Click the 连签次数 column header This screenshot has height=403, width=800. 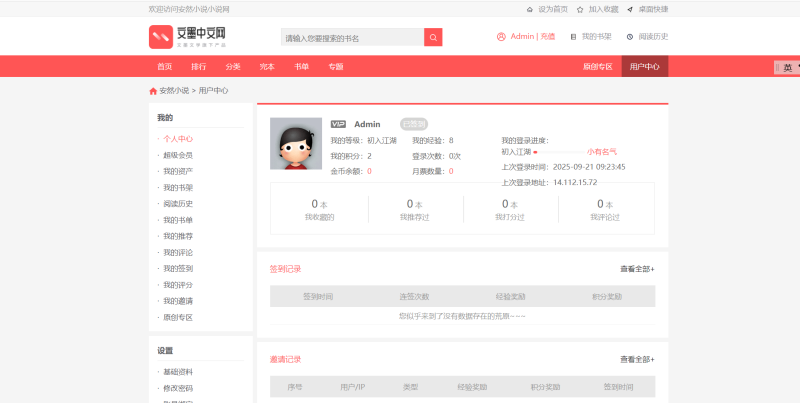pyautogui.click(x=414, y=296)
